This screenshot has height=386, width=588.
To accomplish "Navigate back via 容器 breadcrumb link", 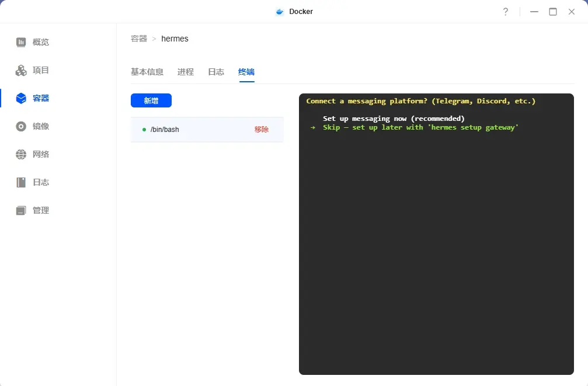I will (x=138, y=39).
